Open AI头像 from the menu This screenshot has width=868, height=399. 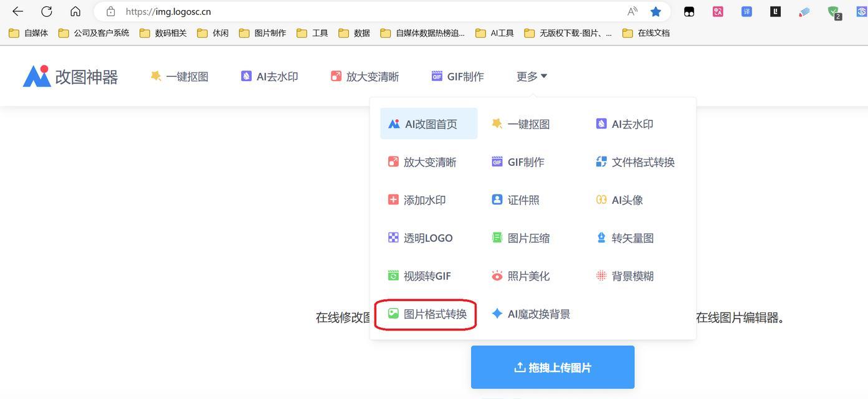point(619,200)
